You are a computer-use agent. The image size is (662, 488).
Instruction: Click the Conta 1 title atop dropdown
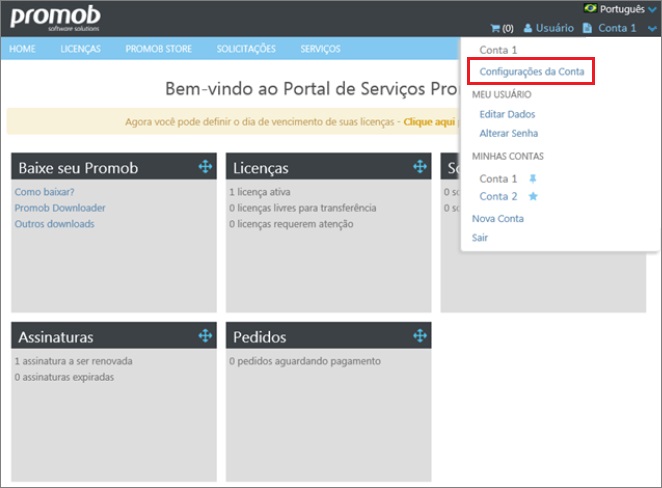498,50
